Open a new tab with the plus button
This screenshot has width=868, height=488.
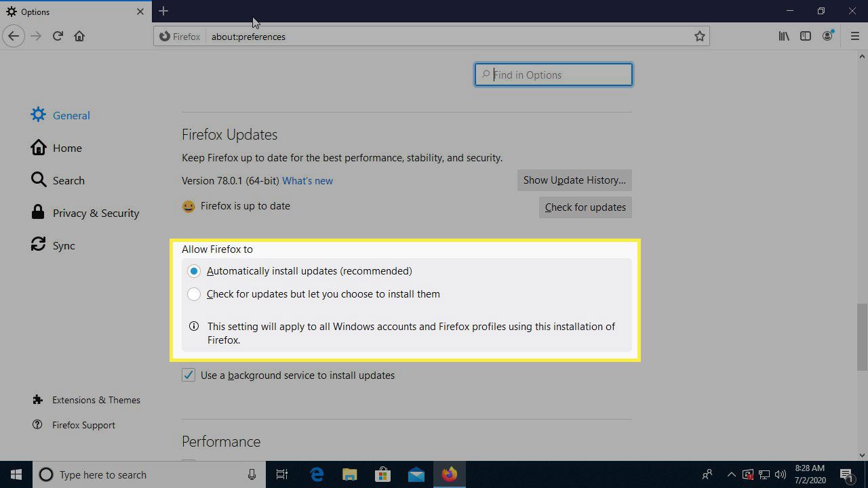point(163,11)
